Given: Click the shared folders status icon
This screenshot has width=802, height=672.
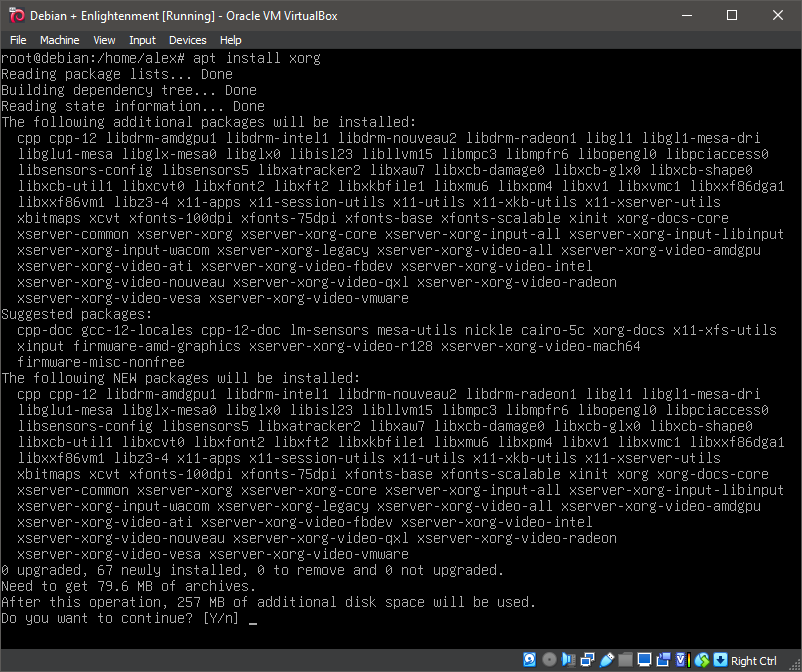Looking at the screenshot, I should pyautogui.click(x=625, y=660).
